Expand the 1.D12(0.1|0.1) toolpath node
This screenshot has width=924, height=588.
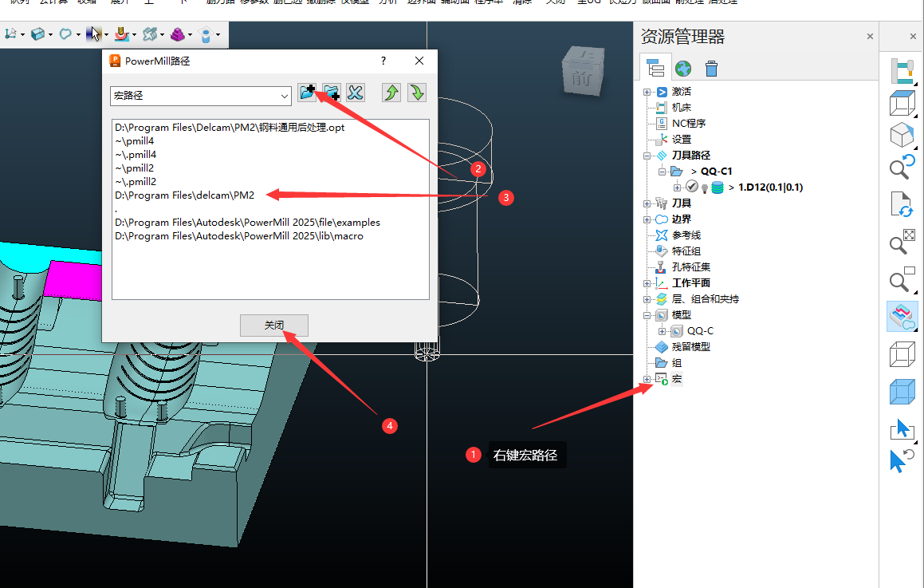[x=678, y=187]
